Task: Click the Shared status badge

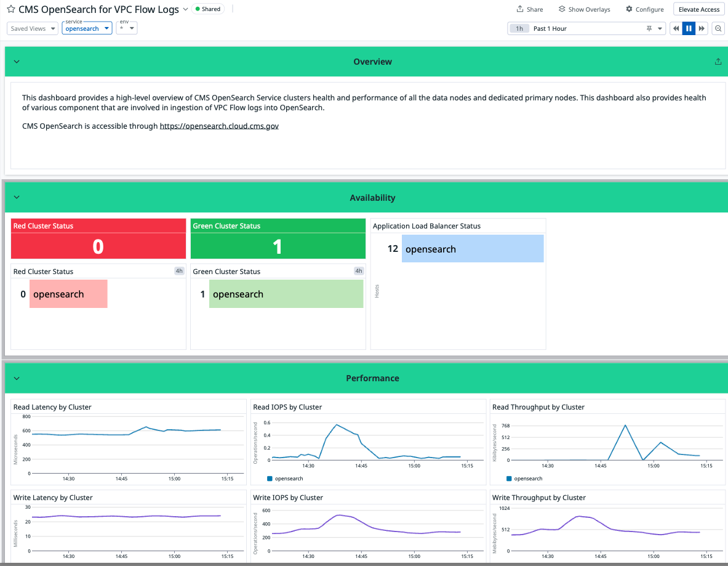Action: point(207,9)
